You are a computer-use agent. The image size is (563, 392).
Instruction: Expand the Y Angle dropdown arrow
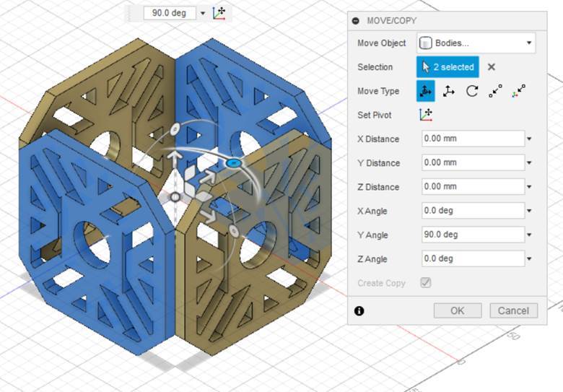529,235
